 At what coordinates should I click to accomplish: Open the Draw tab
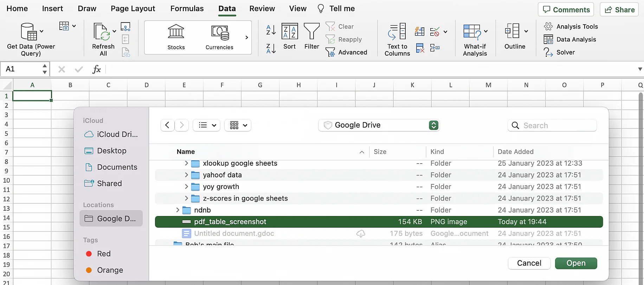[x=87, y=8]
